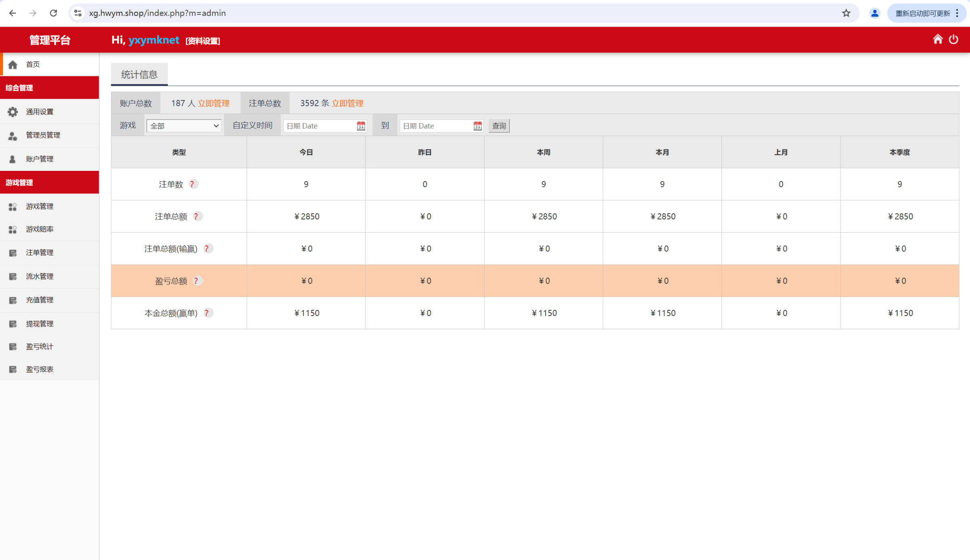Click 立即管理 link next to 187 人

pyautogui.click(x=213, y=103)
